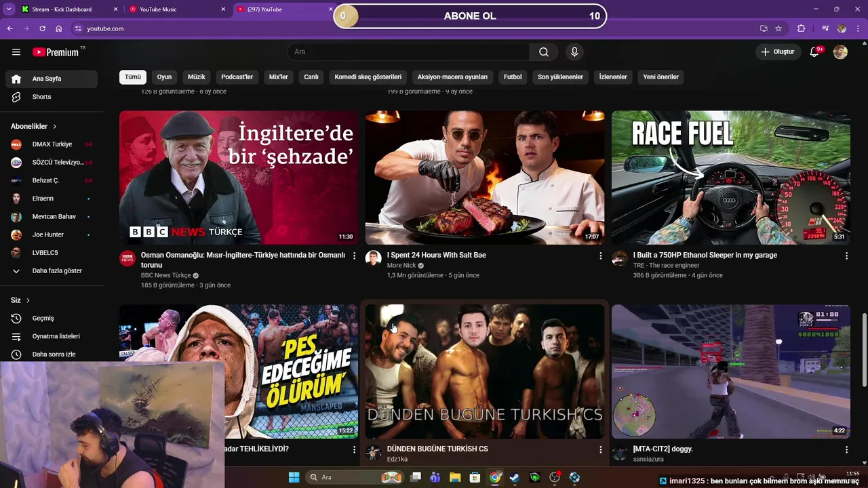Screen dimensions: 868x488
Task: Open the notifications bell
Action: (815, 52)
